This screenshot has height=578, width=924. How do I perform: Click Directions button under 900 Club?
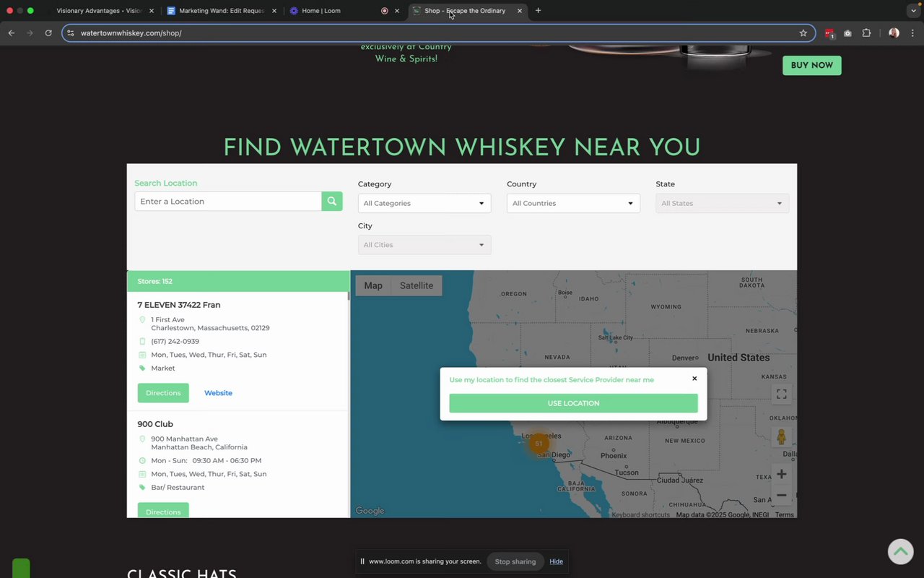pos(163,511)
